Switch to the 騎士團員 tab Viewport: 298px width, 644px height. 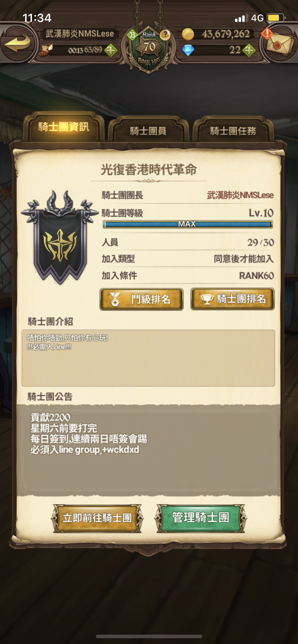tap(148, 131)
